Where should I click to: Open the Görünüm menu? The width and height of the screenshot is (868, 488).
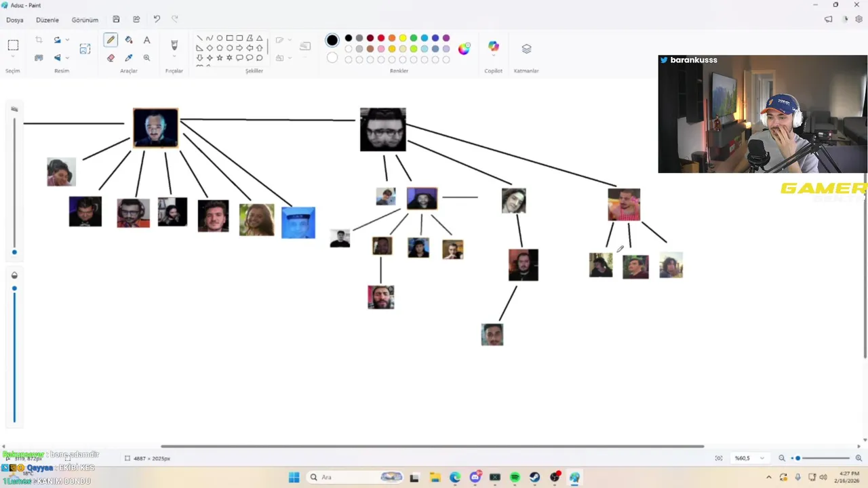(x=85, y=20)
